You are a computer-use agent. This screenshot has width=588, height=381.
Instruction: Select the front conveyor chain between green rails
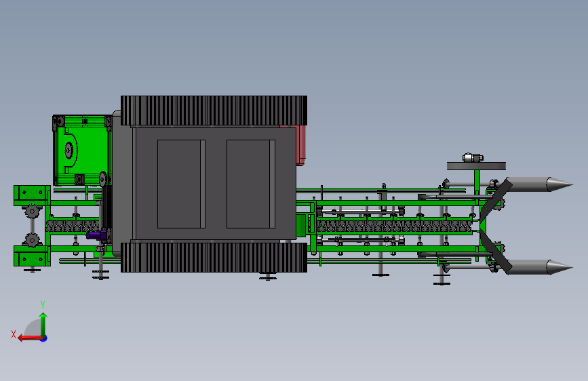[x=394, y=226]
